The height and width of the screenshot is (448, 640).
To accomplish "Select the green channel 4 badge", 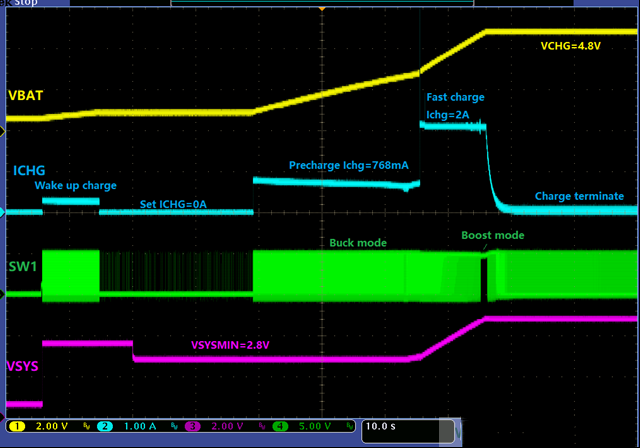I will pyautogui.click(x=280, y=426).
